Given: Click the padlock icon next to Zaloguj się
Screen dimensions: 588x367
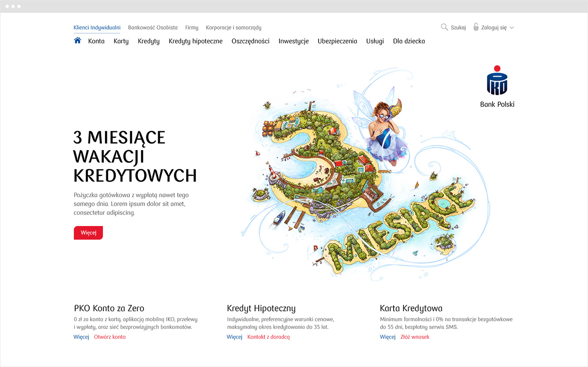Looking at the screenshot, I should click(476, 27).
